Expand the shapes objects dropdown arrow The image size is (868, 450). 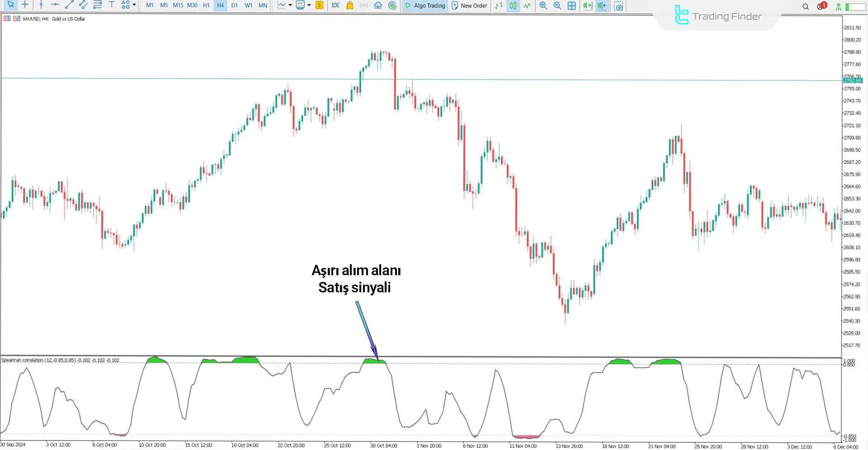(x=134, y=5)
